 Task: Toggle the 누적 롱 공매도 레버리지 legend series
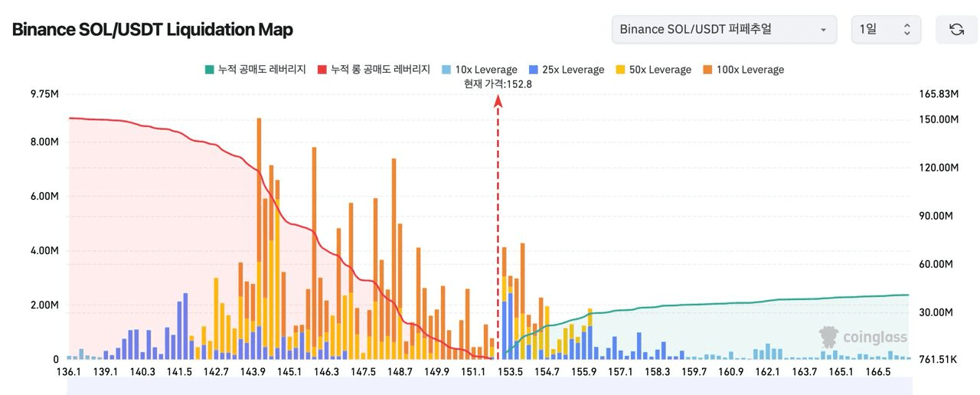[x=374, y=70]
